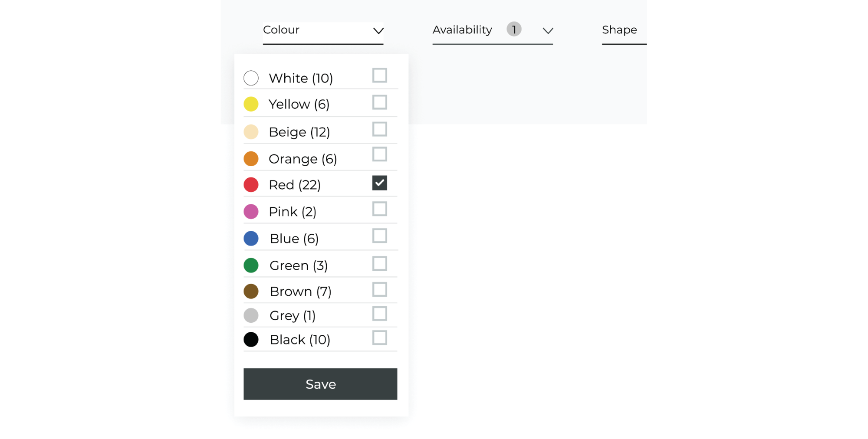Click the Yellow color circle icon
Screen dimensions: 868x439
pos(251,104)
